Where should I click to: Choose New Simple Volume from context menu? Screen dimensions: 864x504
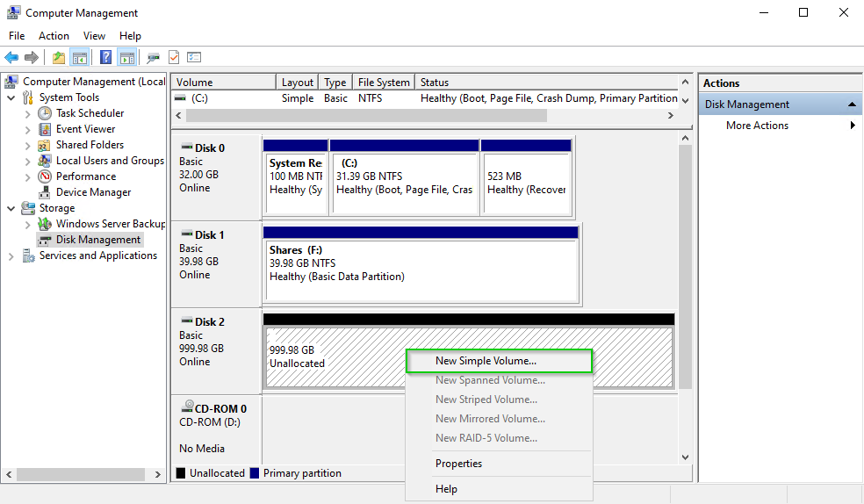pyautogui.click(x=486, y=361)
